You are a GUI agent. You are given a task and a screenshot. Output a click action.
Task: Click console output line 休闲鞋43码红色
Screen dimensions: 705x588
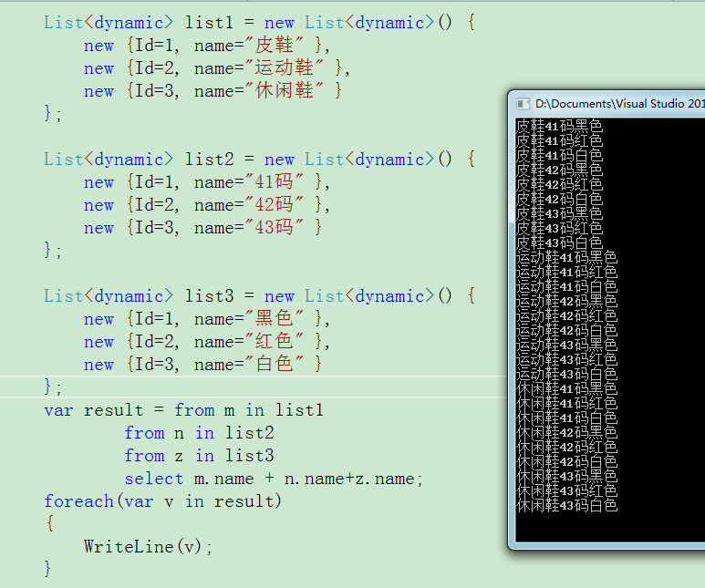[566, 491]
